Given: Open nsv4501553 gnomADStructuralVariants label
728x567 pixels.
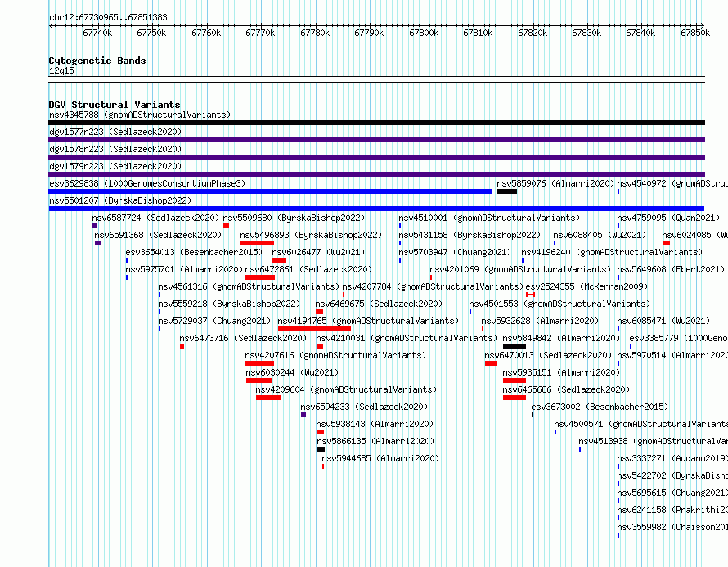Looking at the screenshot, I should coord(559,304).
